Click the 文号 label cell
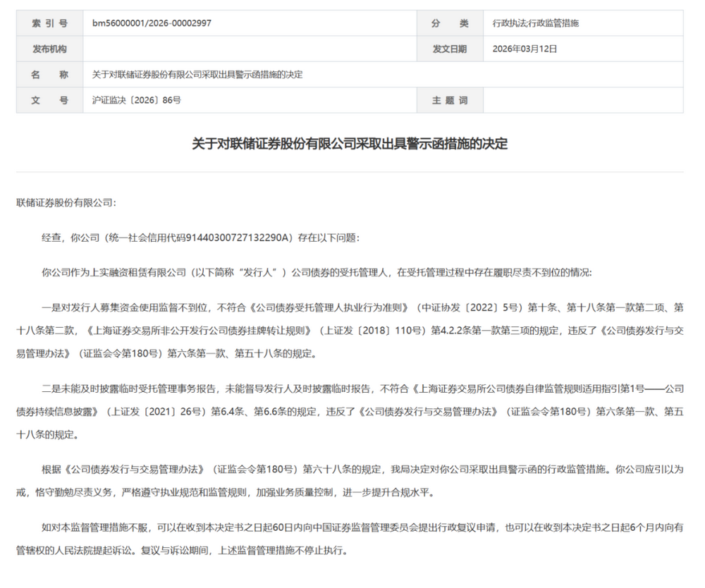705x588 pixels. [x=49, y=100]
